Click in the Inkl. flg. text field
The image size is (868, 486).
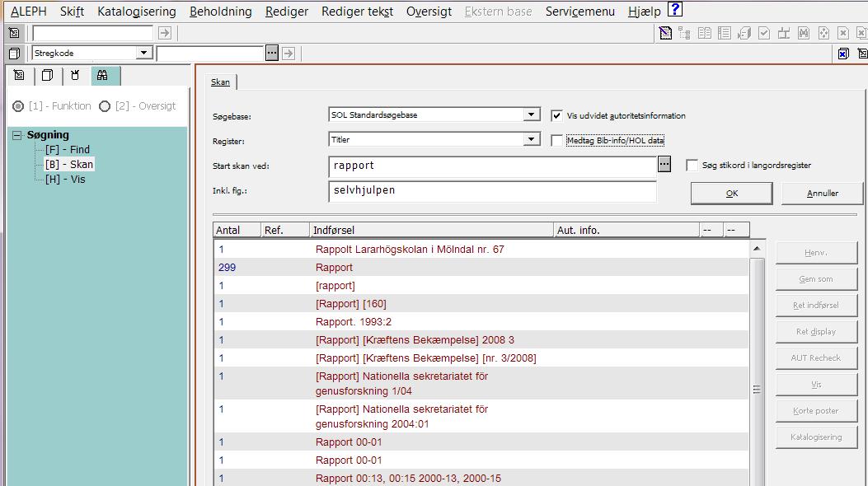point(492,191)
